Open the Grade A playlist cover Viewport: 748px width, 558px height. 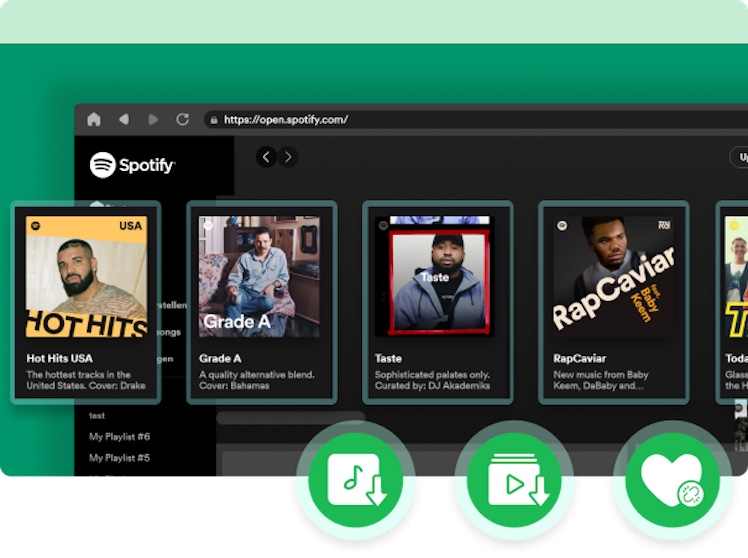(261, 277)
